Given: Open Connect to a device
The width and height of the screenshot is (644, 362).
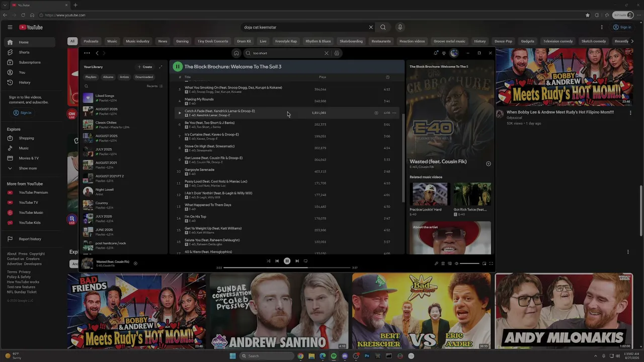Looking at the screenshot, I should click(x=450, y=263).
